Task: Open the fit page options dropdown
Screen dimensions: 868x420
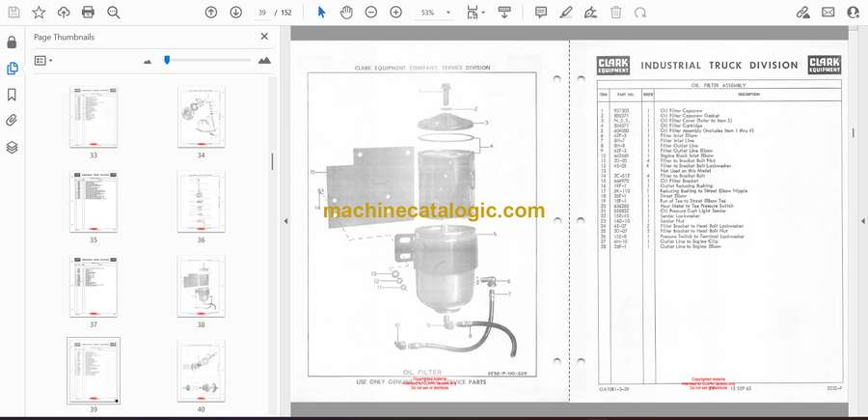Action: (x=475, y=13)
